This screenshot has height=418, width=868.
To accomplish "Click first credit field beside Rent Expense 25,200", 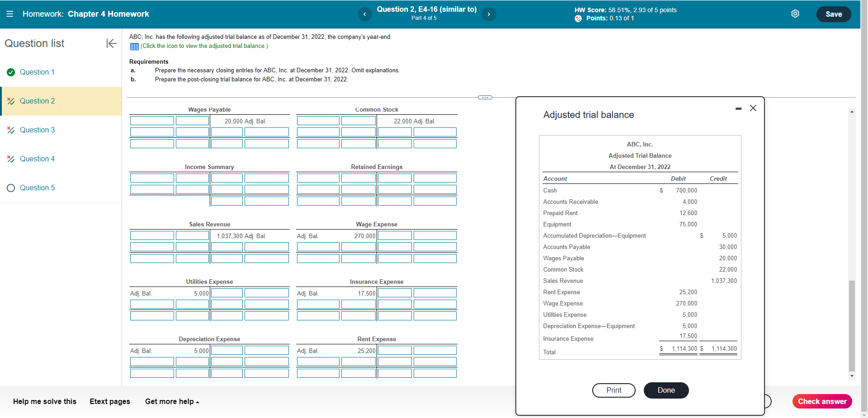I will tap(395, 350).
